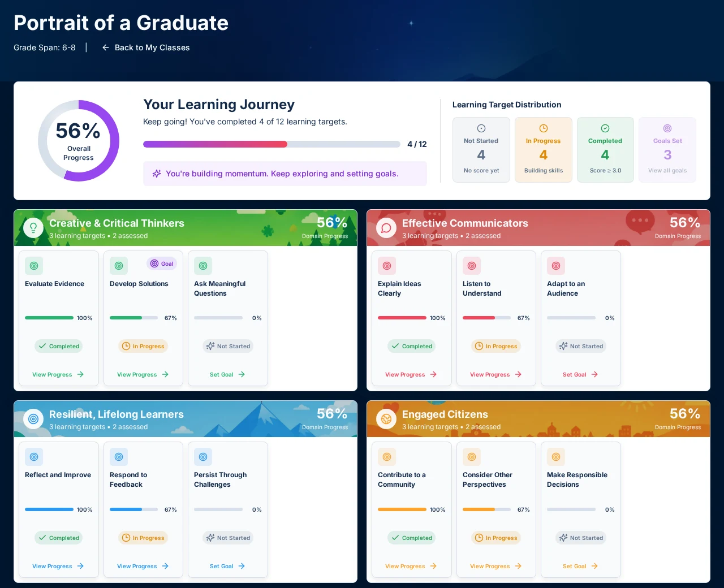The width and height of the screenshot is (724, 588).
Task: Click the Contribute to a Community target icon
Action: pyautogui.click(x=387, y=457)
